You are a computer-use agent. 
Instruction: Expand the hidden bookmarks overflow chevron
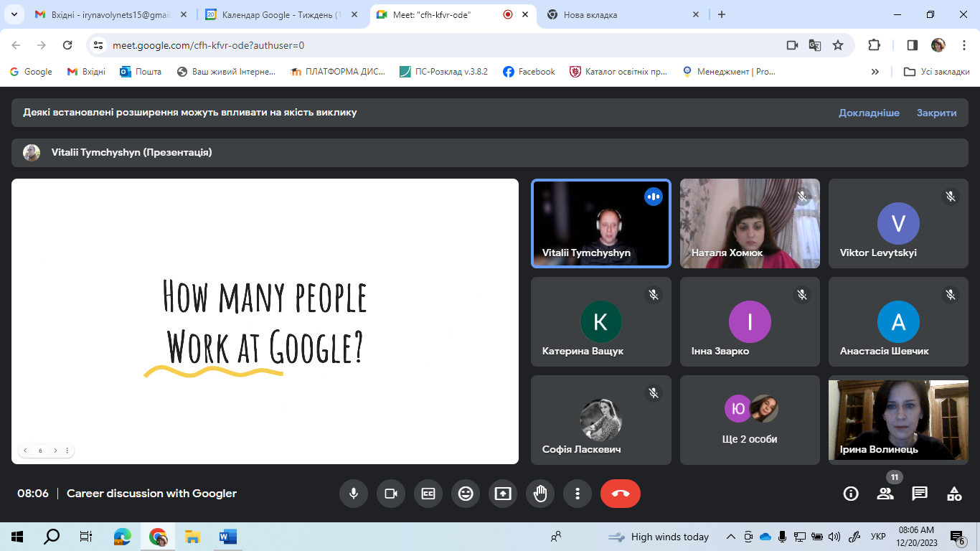[x=875, y=72]
